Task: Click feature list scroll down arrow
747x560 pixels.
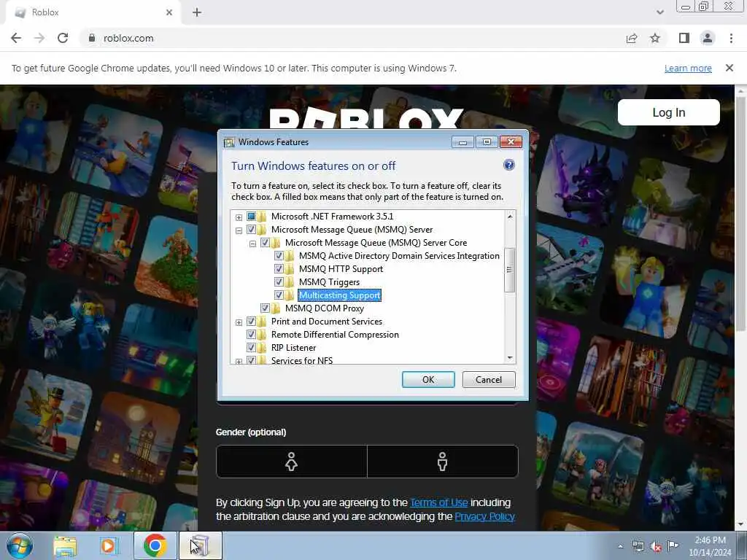Action: click(510, 357)
